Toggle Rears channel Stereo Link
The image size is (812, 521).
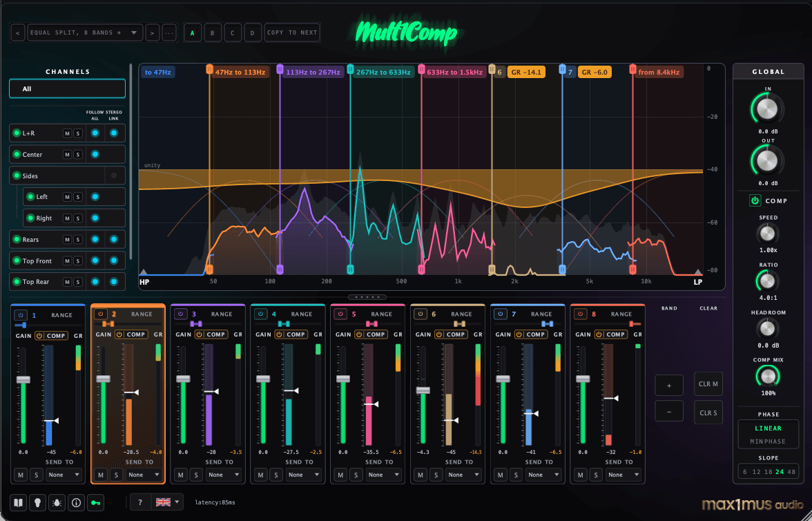tap(114, 240)
